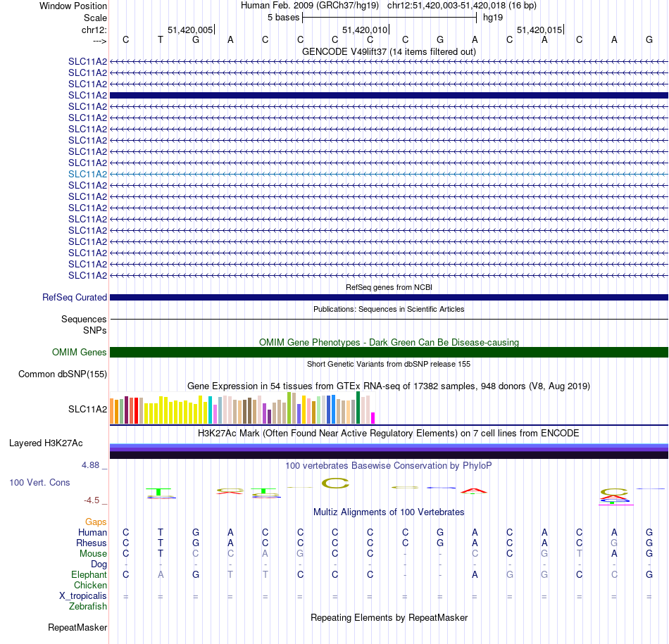This screenshot has width=669, height=644.
Task: Select the "Scale" track label
Action: coord(95,18)
